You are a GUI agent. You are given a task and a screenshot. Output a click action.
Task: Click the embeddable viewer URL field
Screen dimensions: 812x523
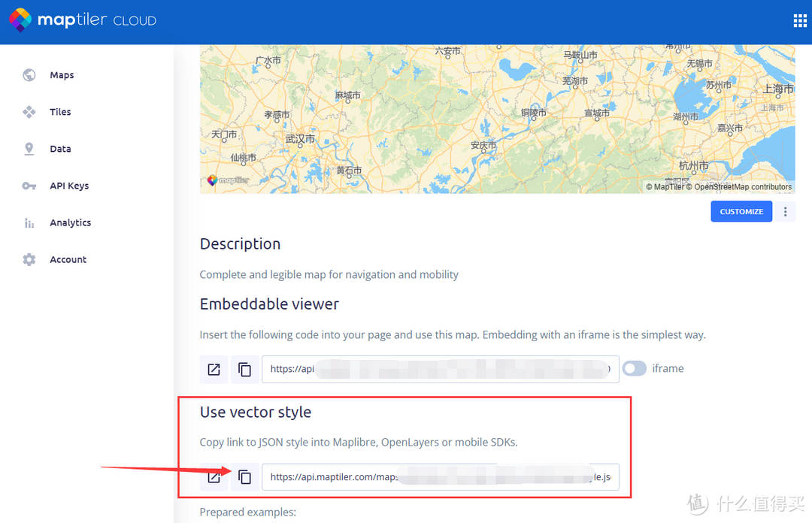pos(440,369)
